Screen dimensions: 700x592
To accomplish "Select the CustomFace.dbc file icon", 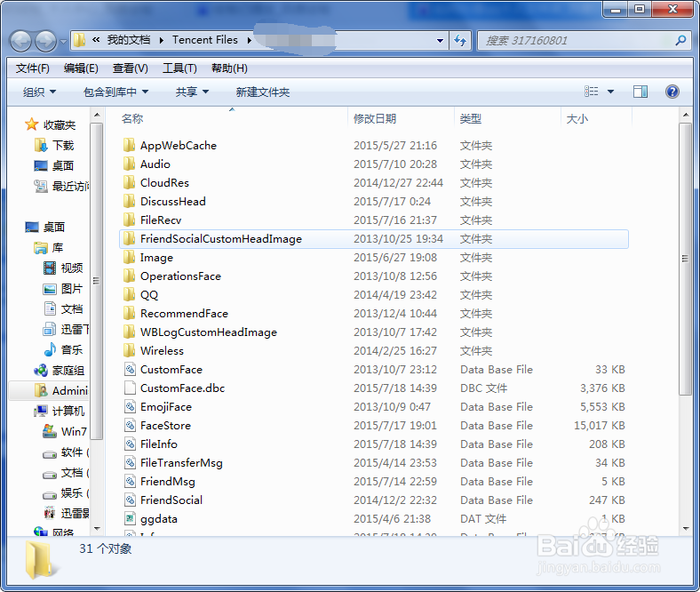I will (x=130, y=388).
